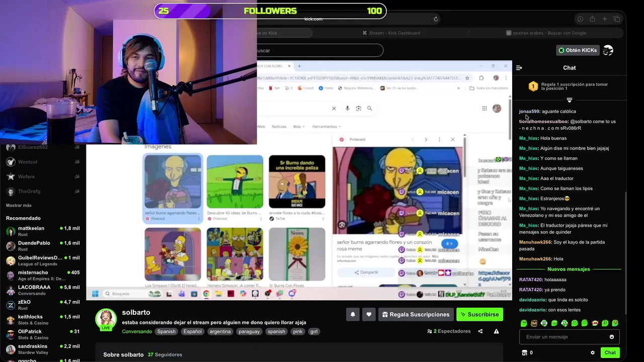Expand followed list with Mostrar más
This screenshot has width=644, height=362.
point(19,205)
